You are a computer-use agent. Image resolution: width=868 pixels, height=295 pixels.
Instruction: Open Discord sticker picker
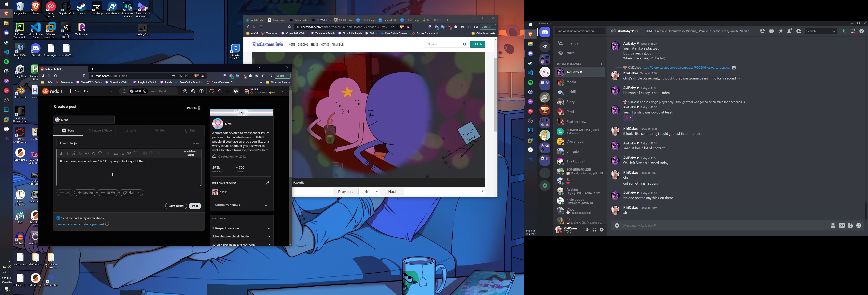850,226
